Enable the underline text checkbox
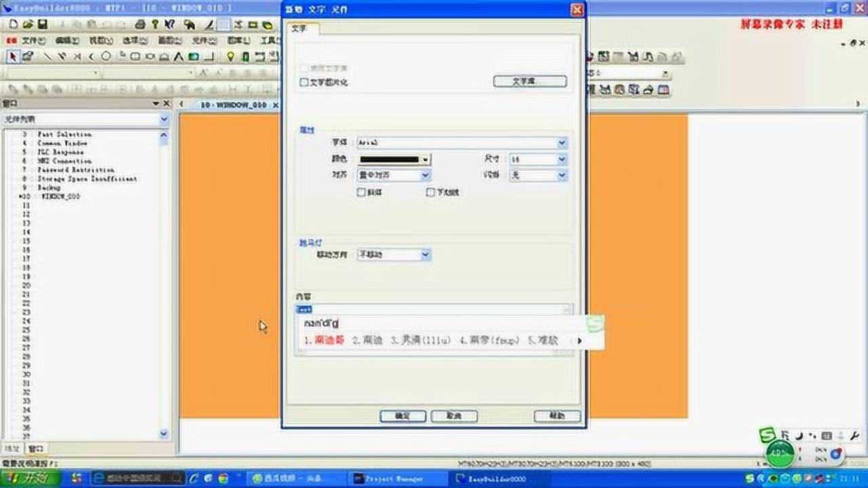Viewport: 868px width, 488px height. pos(431,192)
